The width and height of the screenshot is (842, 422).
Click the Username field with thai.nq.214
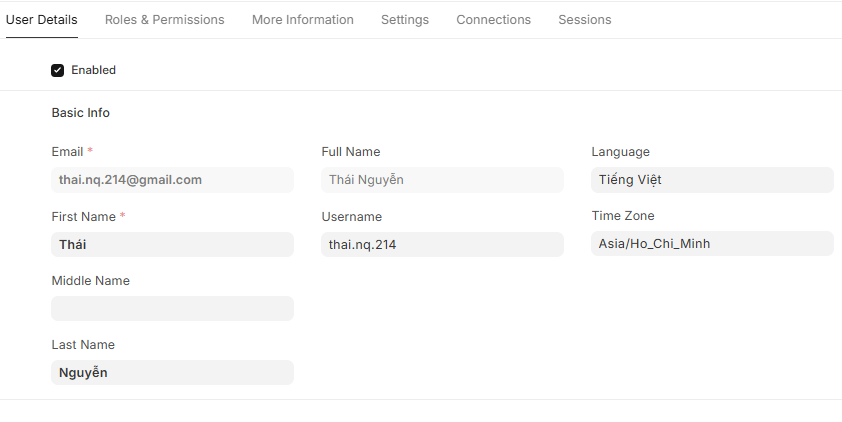[x=442, y=244]
